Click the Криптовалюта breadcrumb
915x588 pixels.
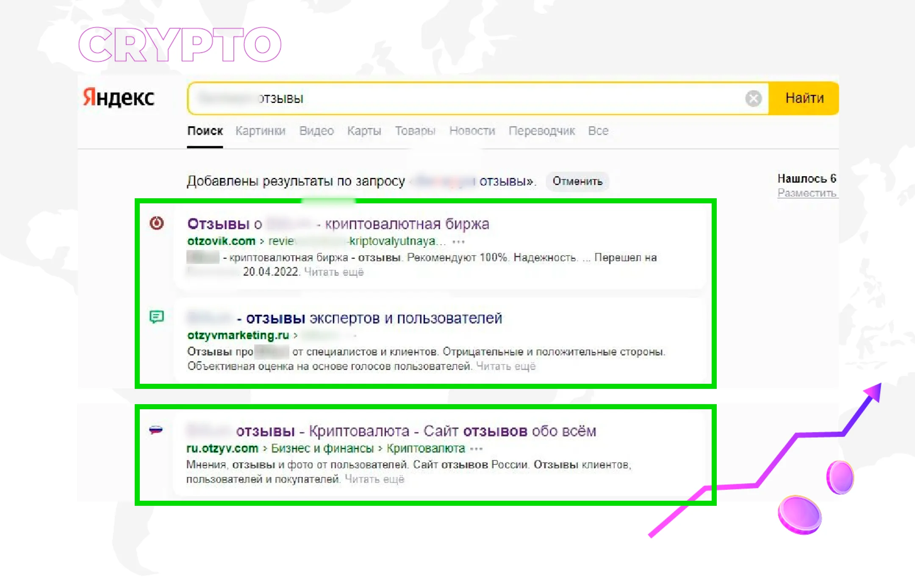tap(426, 448)
